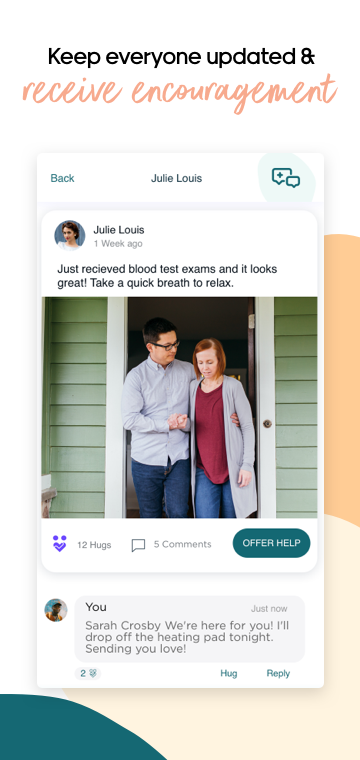Reply to the heating pad comment

point(278,673)
